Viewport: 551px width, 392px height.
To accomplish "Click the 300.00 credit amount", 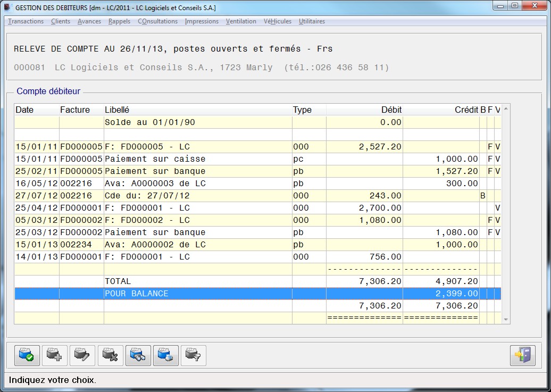I will click(x=462, y=184).
